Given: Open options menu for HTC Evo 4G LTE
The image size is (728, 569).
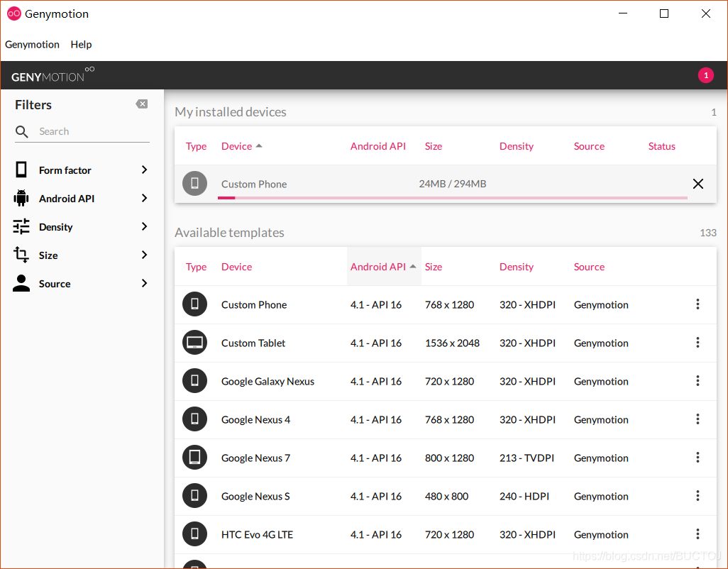Looking at the screenshot, I should [697, 534].
